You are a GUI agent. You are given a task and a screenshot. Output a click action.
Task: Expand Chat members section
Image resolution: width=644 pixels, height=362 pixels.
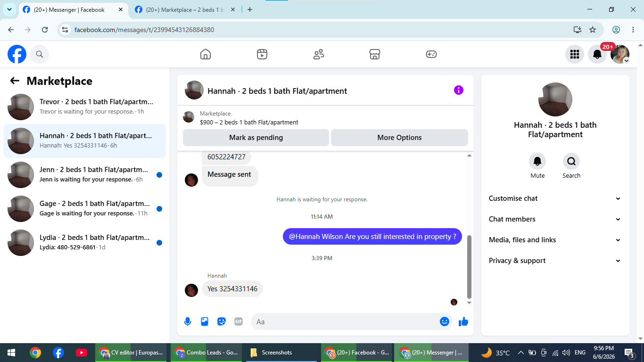coord(555,219)
